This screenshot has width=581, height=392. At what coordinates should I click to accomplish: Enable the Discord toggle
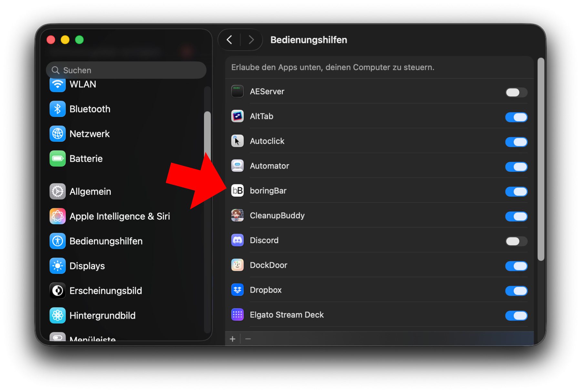(x=516, y=241)
